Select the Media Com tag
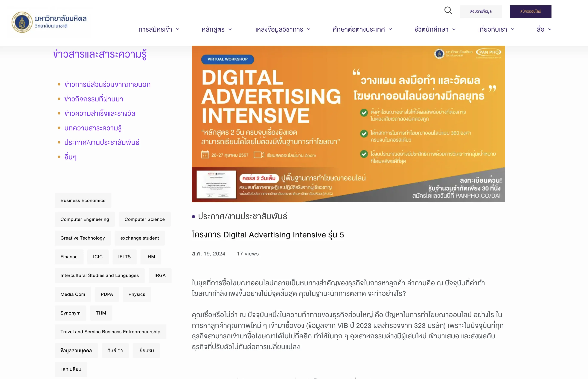This screenshot has height=379, width=588. (73, 294)
